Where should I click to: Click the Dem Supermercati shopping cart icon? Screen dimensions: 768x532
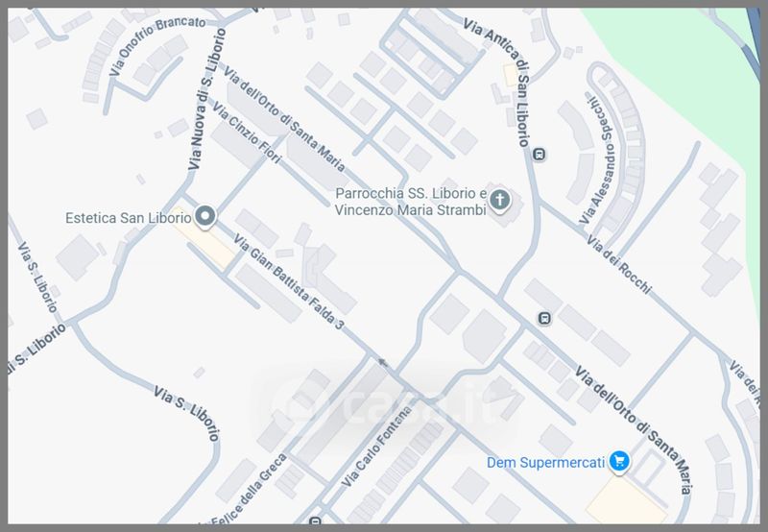pyautogui.click(x=619, y=461)
